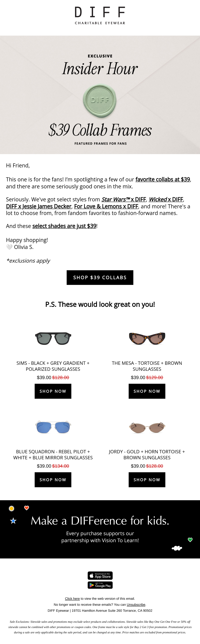The height and width of the screenshot is (644, 200).
Task: Click the Sims black sunglasses image
Action: [x=53, y=338]
